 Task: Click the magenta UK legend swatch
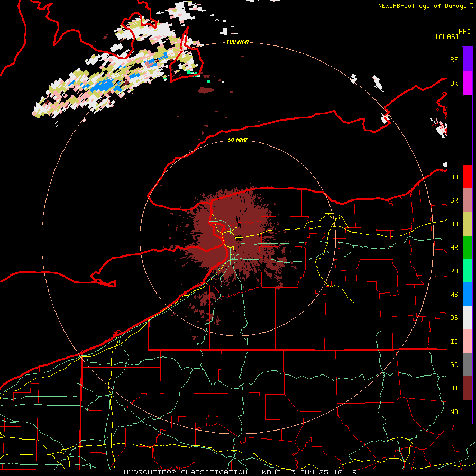(x=467, y=83)
